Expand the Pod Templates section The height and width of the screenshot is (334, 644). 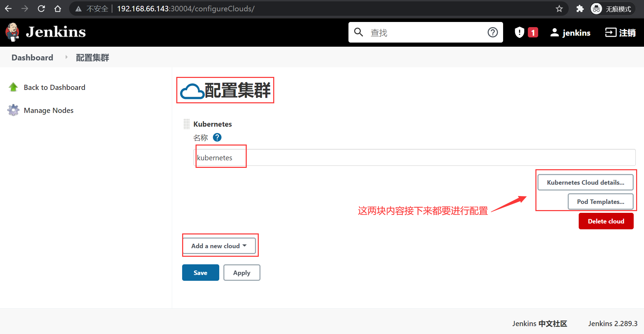(x=600, y=201)
